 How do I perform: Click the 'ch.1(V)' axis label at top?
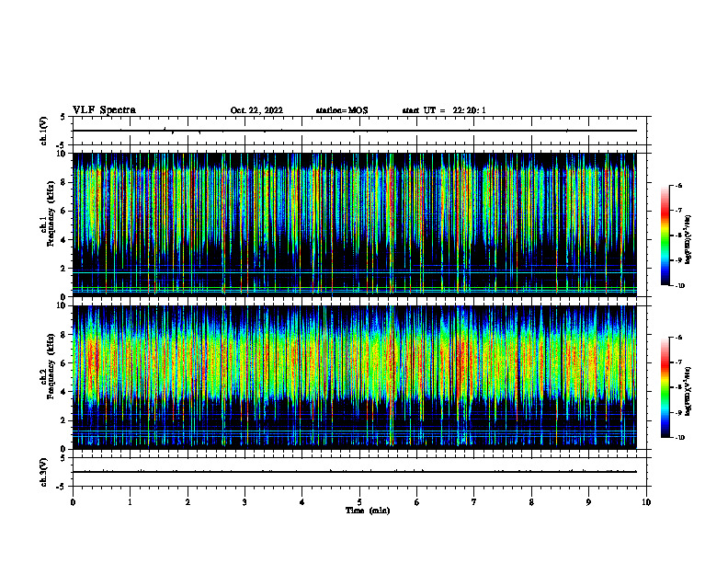[x=44, y=131]
